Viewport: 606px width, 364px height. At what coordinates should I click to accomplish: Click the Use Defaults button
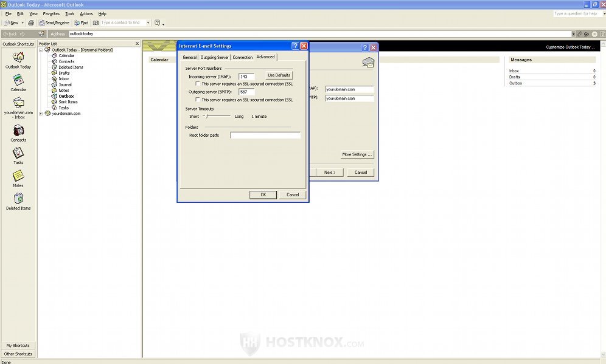[x=279, y=75]
